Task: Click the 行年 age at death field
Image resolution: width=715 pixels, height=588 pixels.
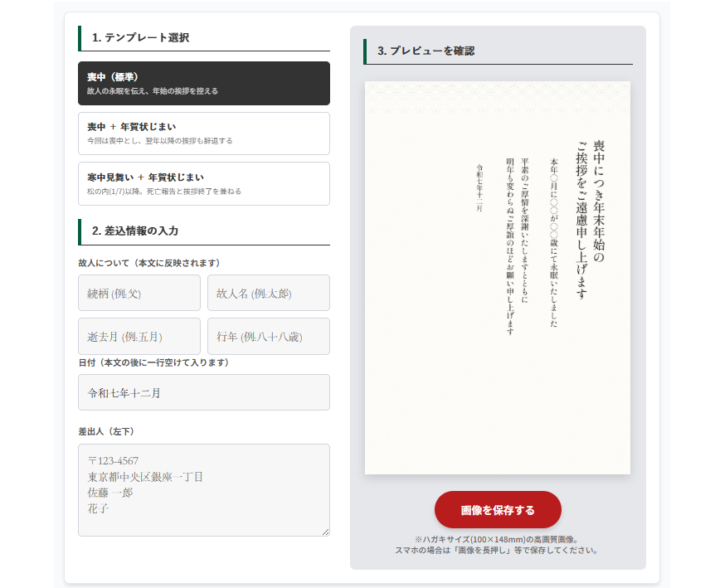Action: pos(268,336)
